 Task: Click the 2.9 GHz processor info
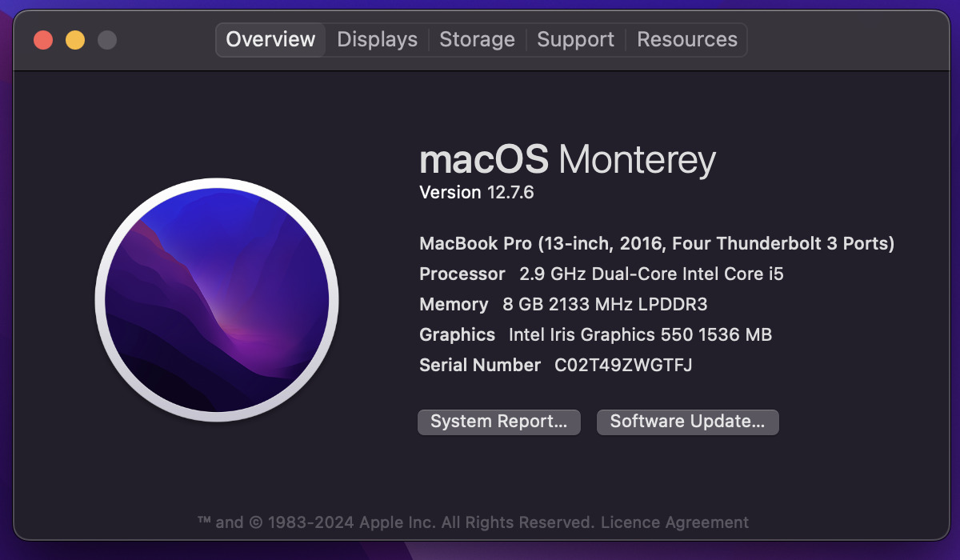[x=651, y=274]
